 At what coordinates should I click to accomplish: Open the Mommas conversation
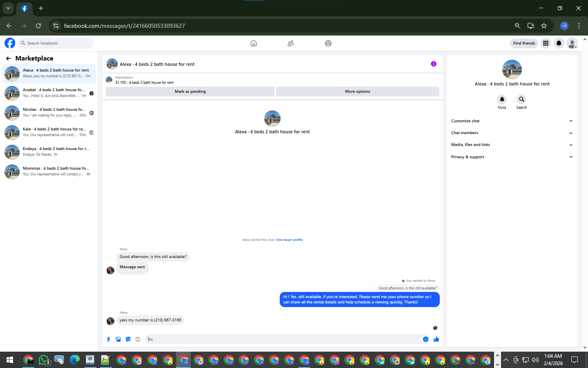click(49, 172)
